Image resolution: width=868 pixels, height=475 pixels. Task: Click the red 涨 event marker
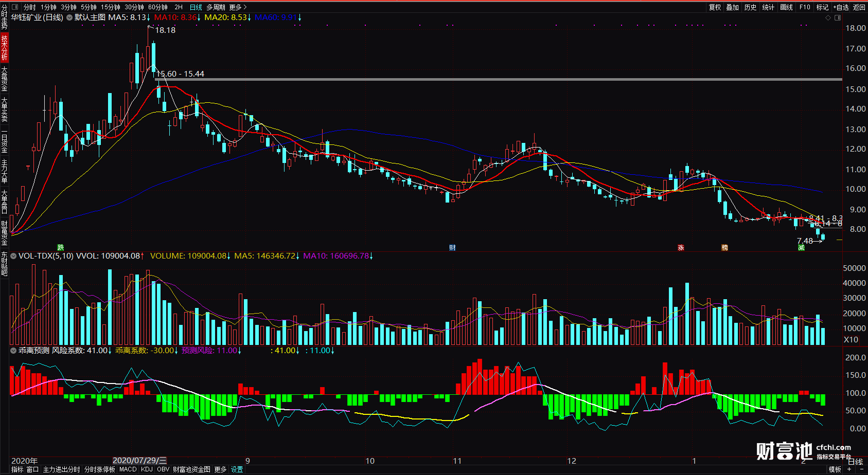point(681,248)
